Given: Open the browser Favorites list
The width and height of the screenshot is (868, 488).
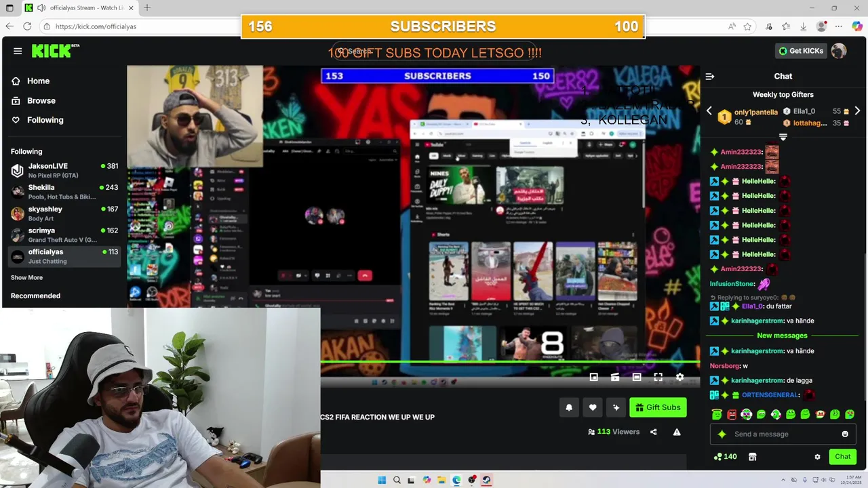Looking at the screenshot, I should pos(786,26).
